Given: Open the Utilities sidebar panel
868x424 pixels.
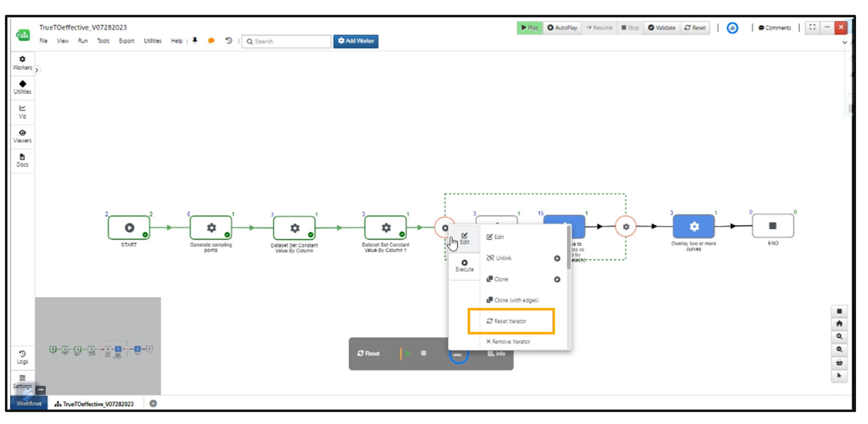Looking at the screenshot, I should tap(22, 87).
